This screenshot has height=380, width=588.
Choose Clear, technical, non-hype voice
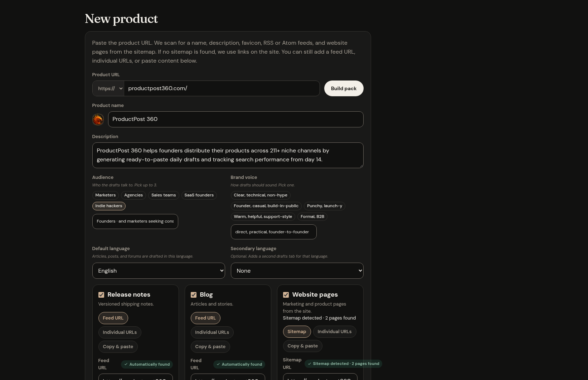tap(261, 195)
